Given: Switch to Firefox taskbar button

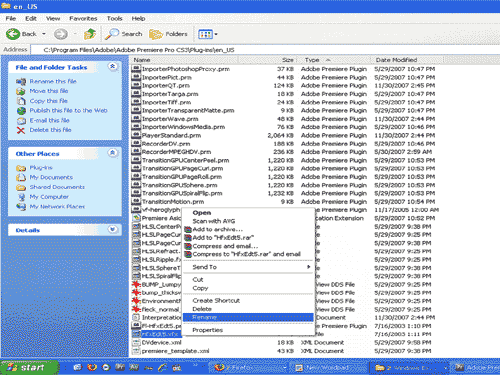Looking at the screenshot, I should pos(249,368).
